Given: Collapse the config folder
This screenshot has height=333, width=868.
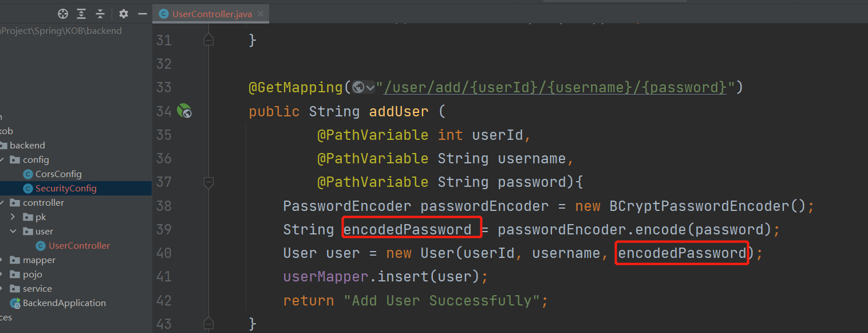Looking at the screenshot, I should pos(3,159).
